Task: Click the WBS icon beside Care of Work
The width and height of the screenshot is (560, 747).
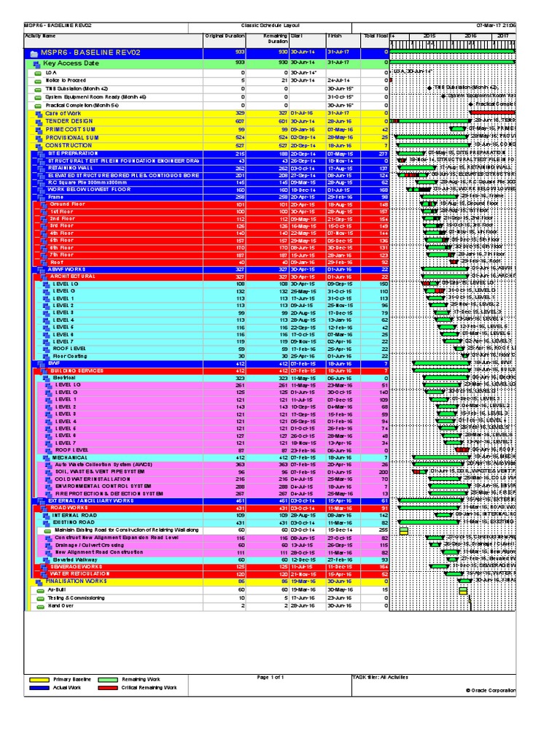Action: tap(39, 115)
